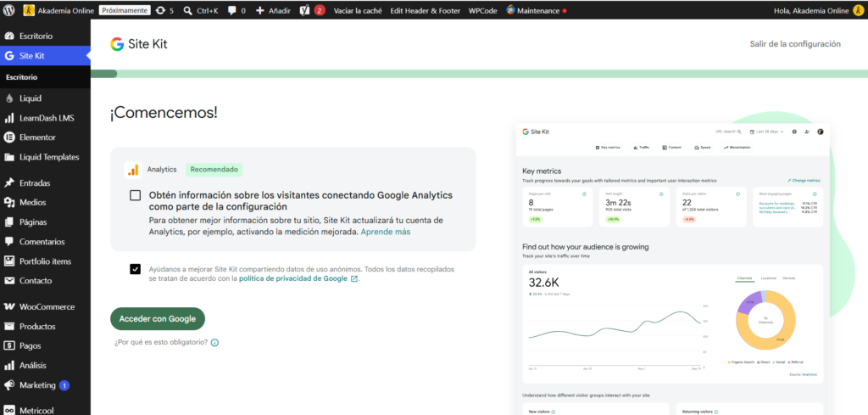Click the user avatar next to Hola, Akademia Online
Image resolution: width=868 pixels, height=415 pixels.
pyautogui.click(x=858, y=10)
